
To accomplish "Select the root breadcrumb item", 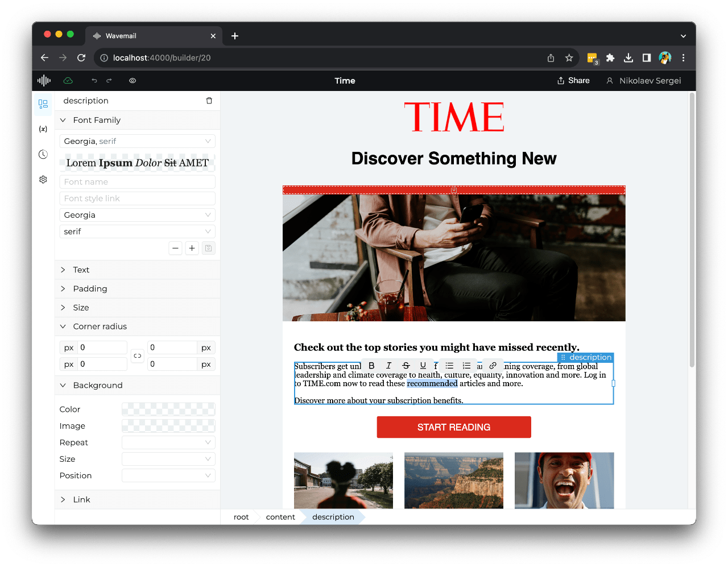I will 241,517.
